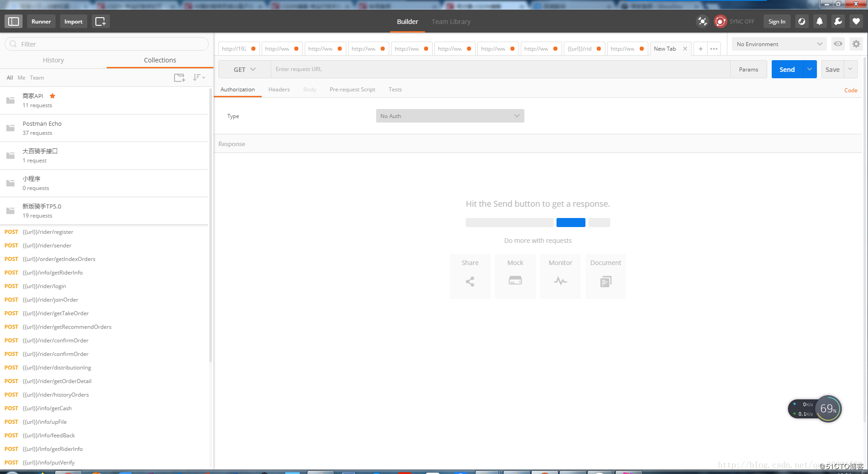Close the New Tab tab
Viewport: 868px width, 474px height.
click(685, 49)
